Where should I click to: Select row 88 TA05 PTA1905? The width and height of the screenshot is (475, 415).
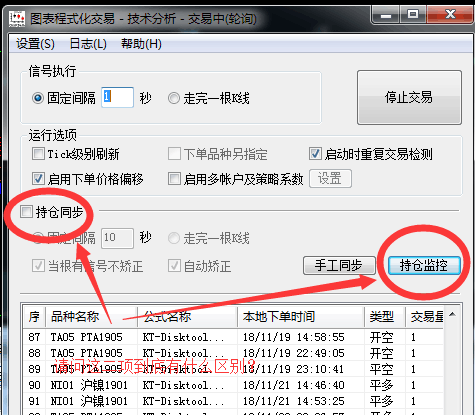233,353
